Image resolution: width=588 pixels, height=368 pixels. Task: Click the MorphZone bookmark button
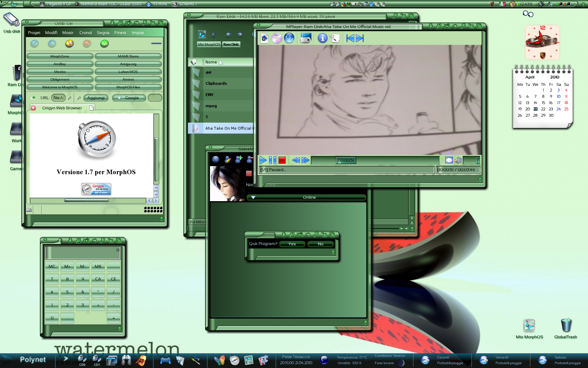click(x=60, y=56)
